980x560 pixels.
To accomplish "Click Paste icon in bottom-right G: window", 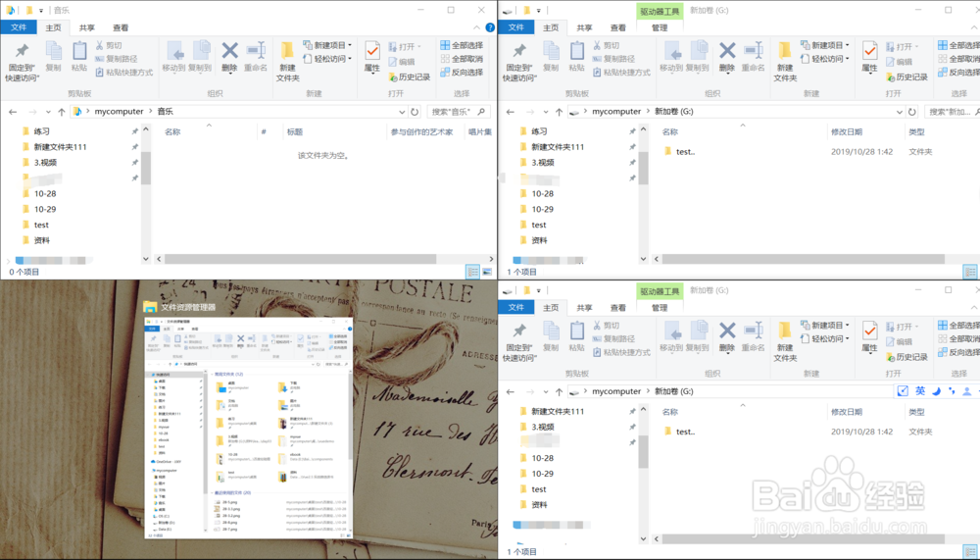I will (x=577, y=336).
